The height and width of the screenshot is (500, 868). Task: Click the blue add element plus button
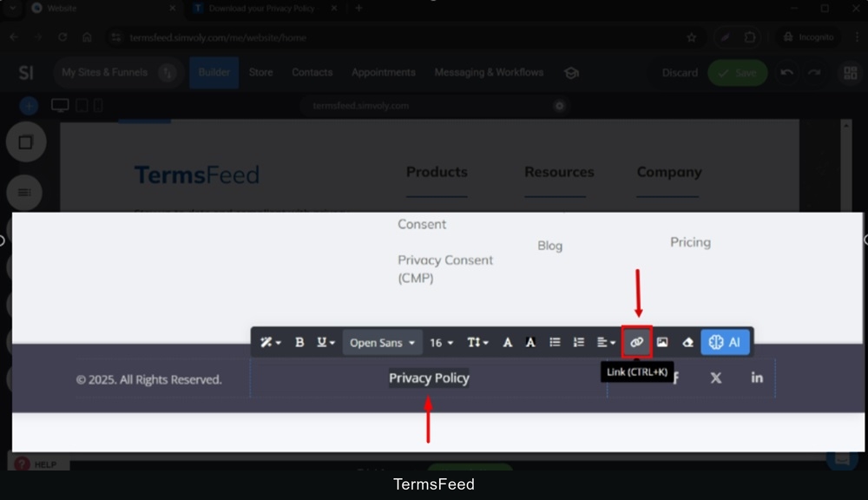(x=29, y=106)
